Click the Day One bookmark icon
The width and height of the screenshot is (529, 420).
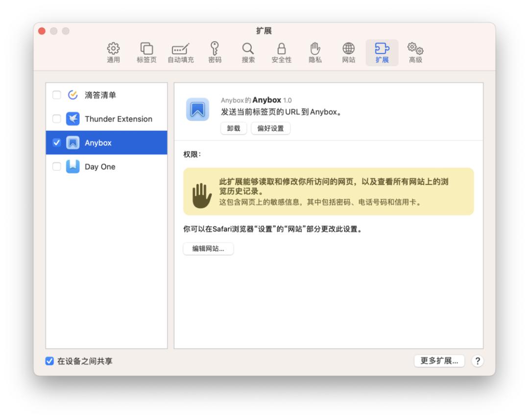pos(72,166)
